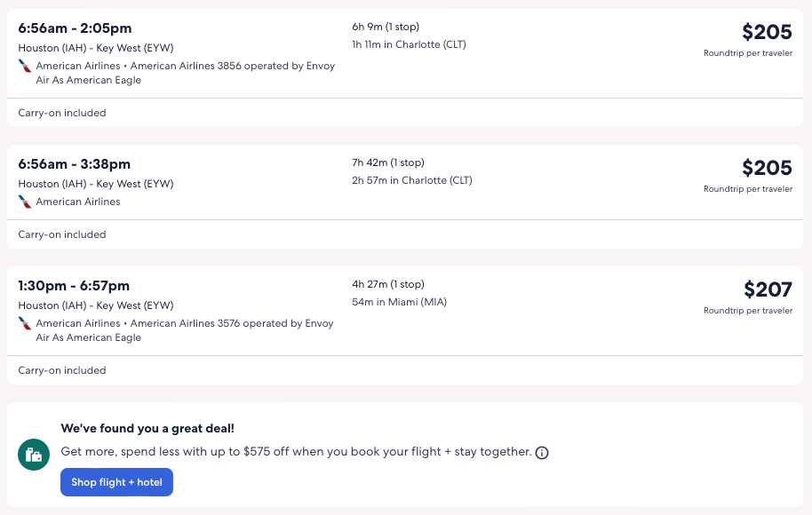Click Carry-on included under the first flight
Image resolution: width=812 pixels, height=515 pixels.
coord(62,113)
